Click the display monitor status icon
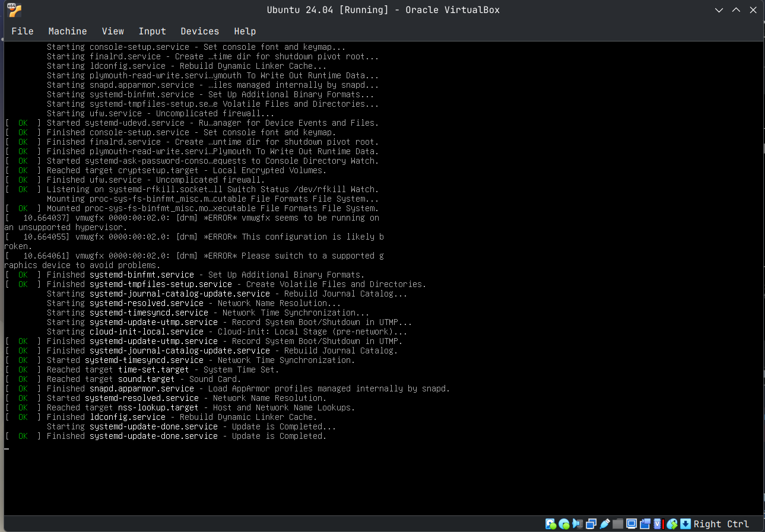The height and width of the screenshot is (532, 765). 631,524
